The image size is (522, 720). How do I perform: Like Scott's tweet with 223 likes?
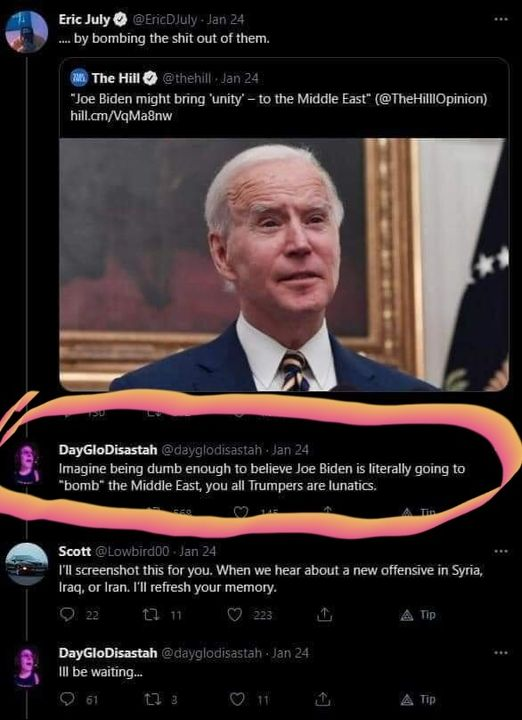[235, 614]
